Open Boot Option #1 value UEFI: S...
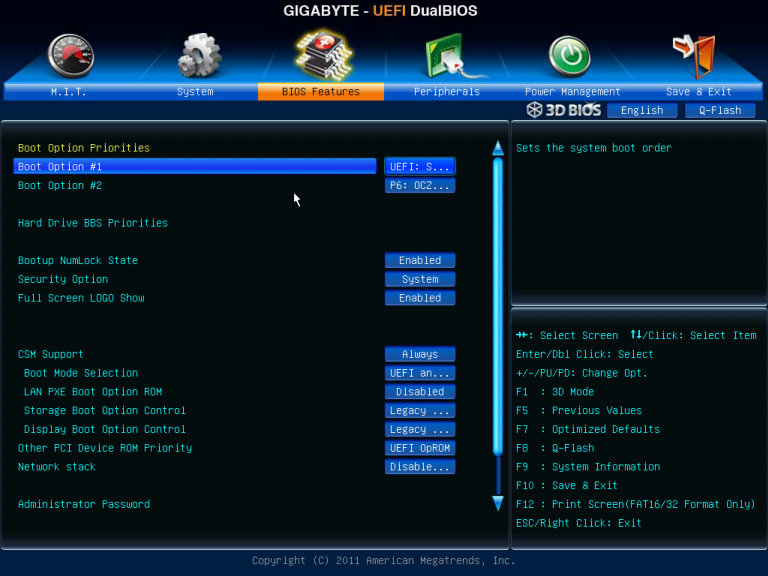 pos(420,167)
